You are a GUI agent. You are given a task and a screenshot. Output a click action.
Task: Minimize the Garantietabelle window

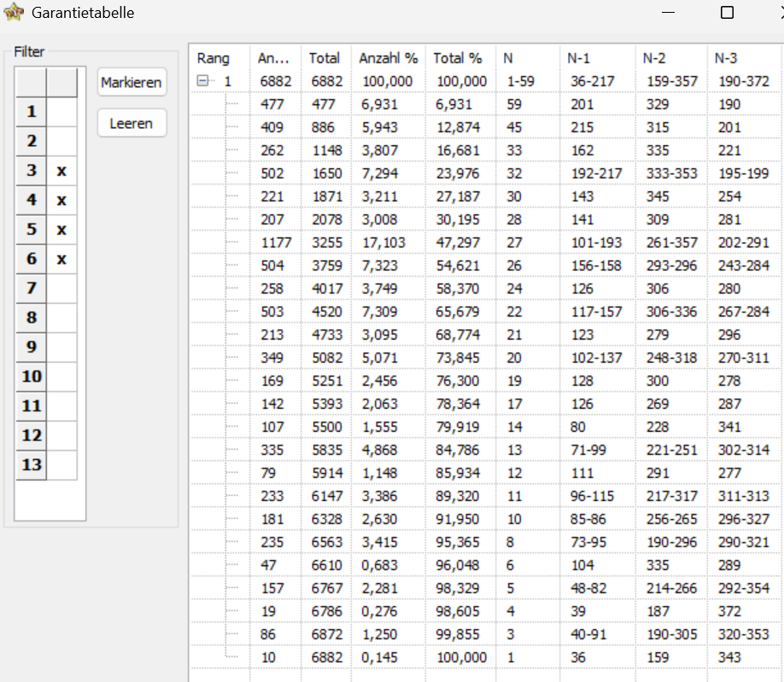click(668, 12)
